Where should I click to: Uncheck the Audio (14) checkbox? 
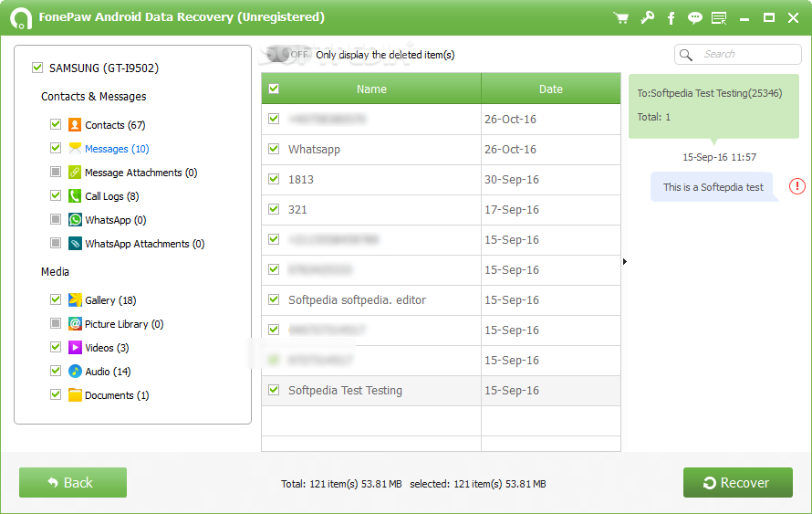click(x=56, y=371)
